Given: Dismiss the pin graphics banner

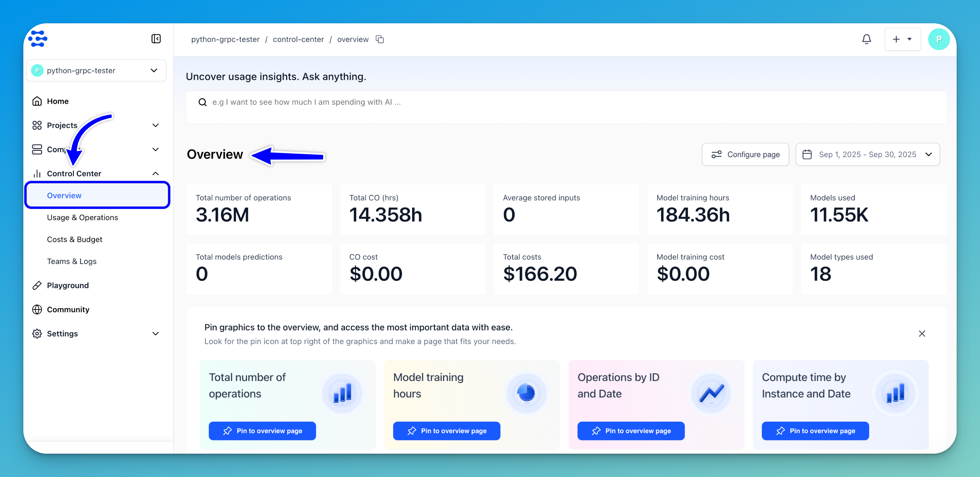Looking at the screenshot, I should [922, 333].
